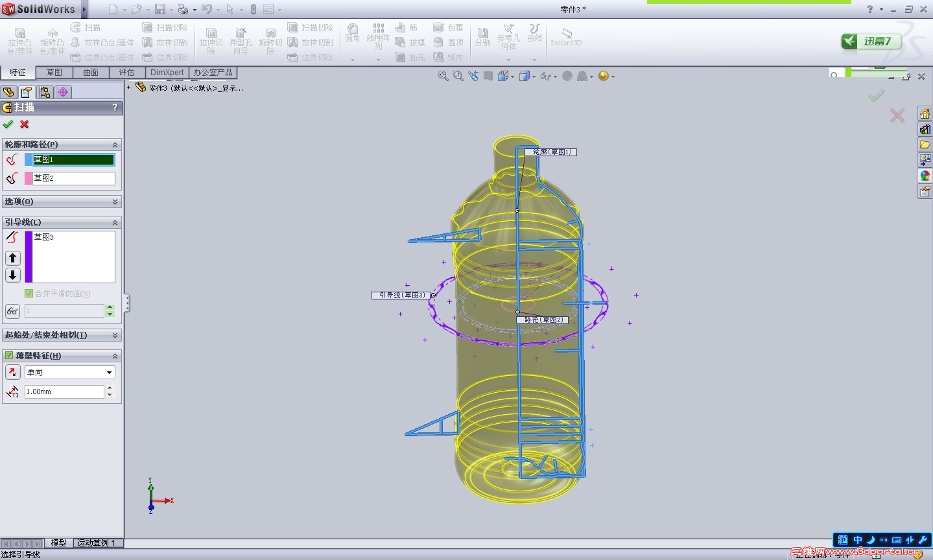
Task: Click the 路径(草图2) callout label in viewport
Action: tap(543, 320)
